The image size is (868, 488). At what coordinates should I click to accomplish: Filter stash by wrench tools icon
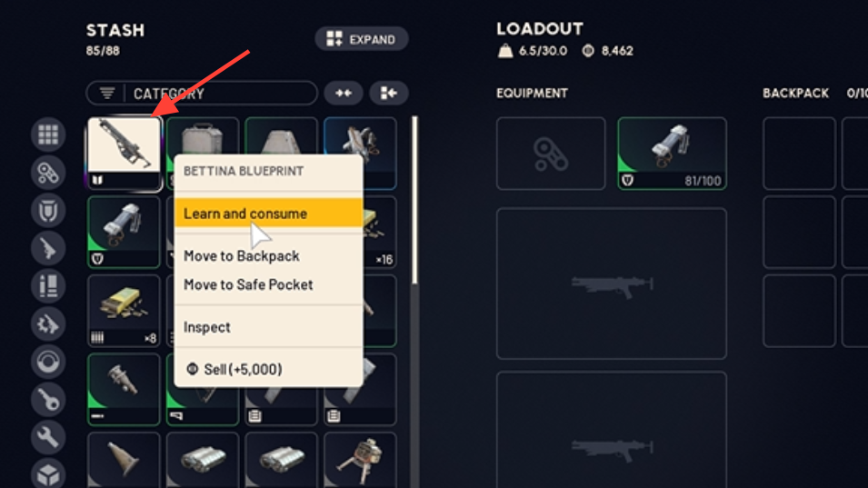[x=48, y=437]
